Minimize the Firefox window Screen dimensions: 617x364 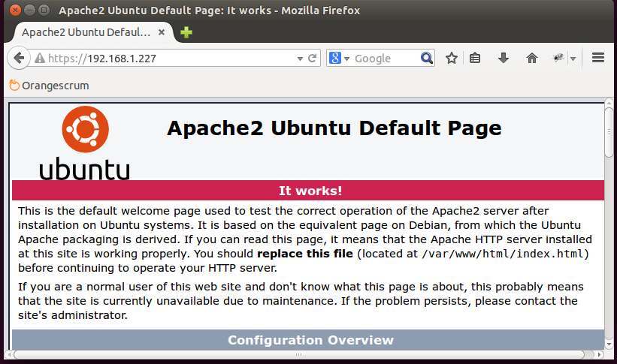(x=29, y=10)
